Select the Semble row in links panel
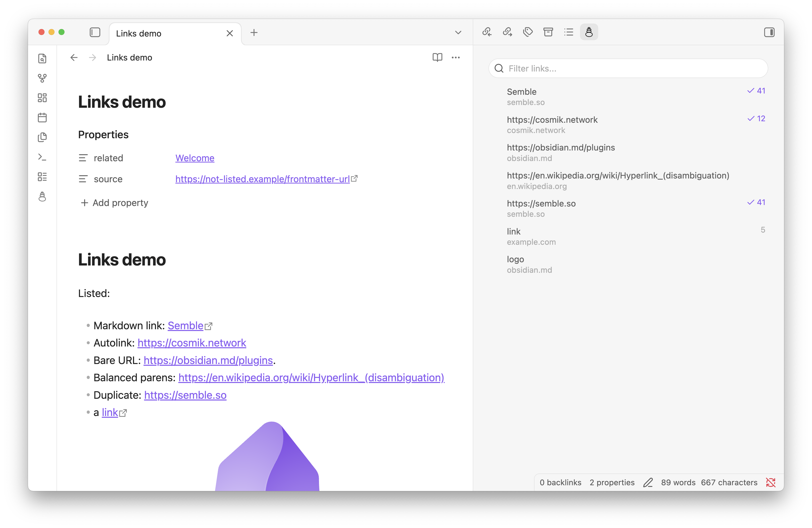 [628, 97]
